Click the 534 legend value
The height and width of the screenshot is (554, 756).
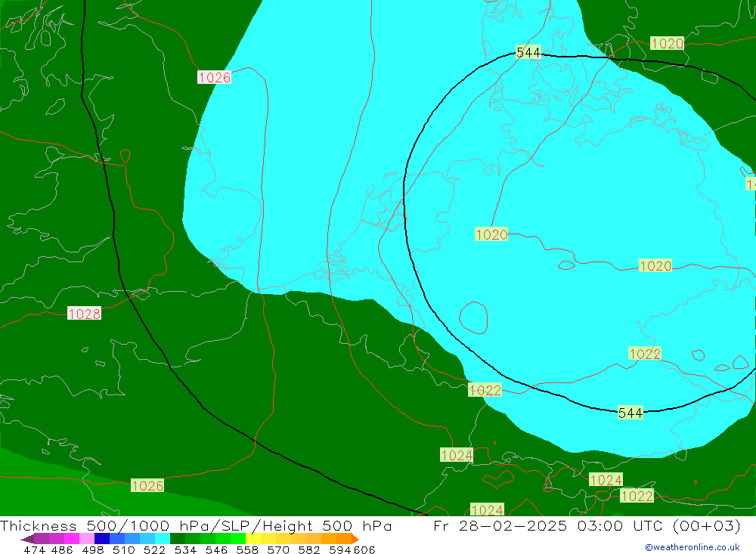pyautogui.click(x=186, y=549)
